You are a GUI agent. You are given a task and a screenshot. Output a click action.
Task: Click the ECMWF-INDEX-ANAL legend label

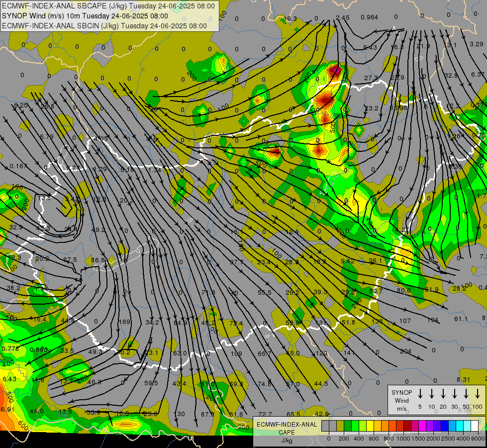point(287,425)
